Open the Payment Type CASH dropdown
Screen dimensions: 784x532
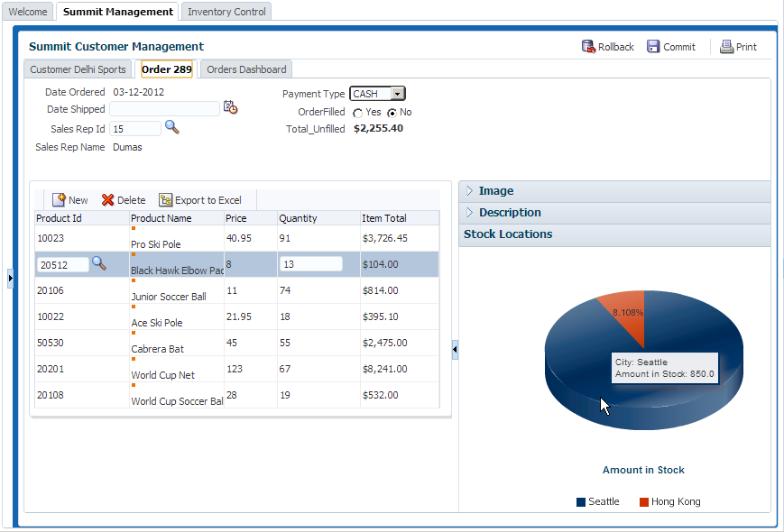click(x=398, y=94)
